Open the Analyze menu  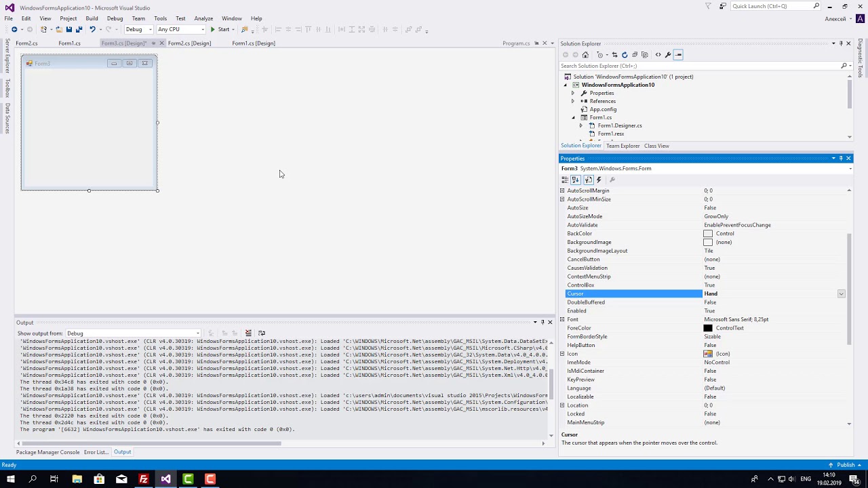pos(203,18)
